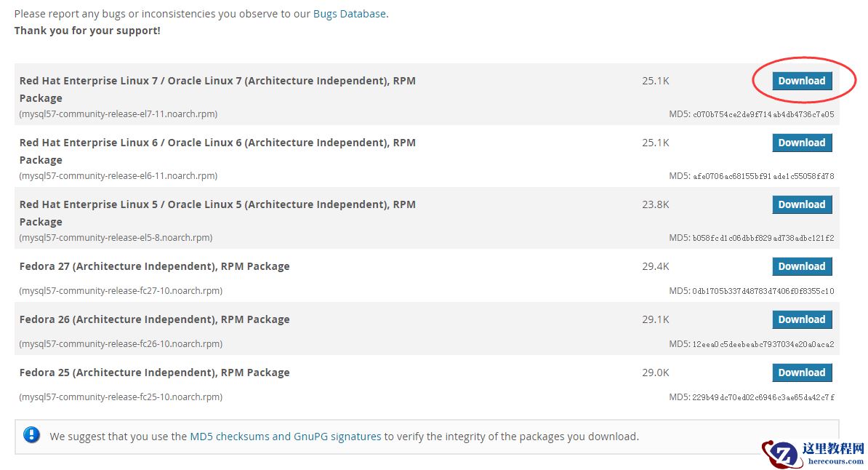
Task: Click the Fedora 26 package title
Action: [154, 319]
